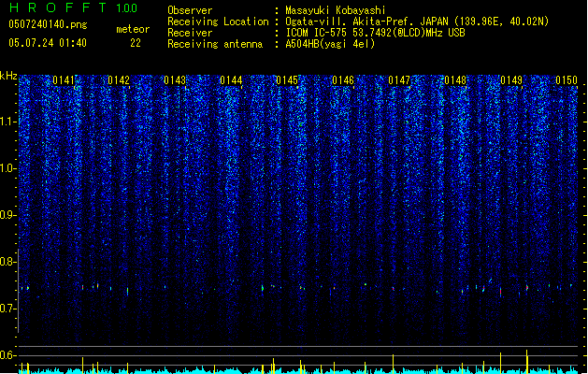588x374 pixels.
Task: Click the 'Receiving antenna' field label
Action: tap(215, 44)
